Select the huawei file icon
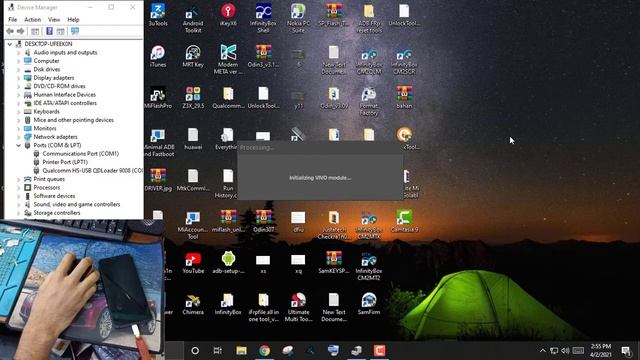 pyautogui.click(x=193, y=139)
